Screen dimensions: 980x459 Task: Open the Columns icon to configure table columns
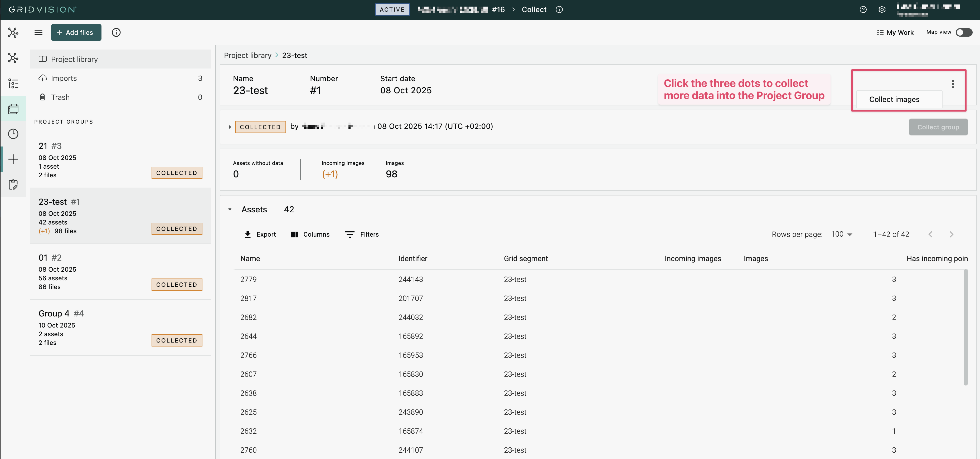pos(294,234)
